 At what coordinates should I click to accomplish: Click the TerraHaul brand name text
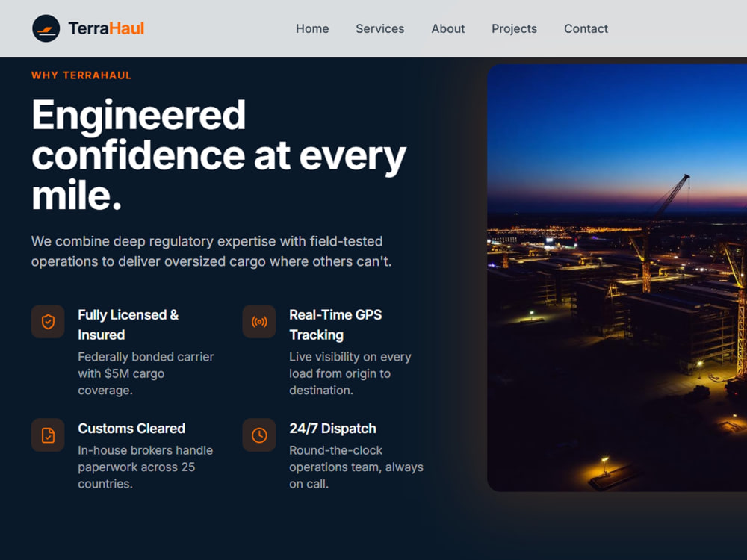tap(106, 28)
